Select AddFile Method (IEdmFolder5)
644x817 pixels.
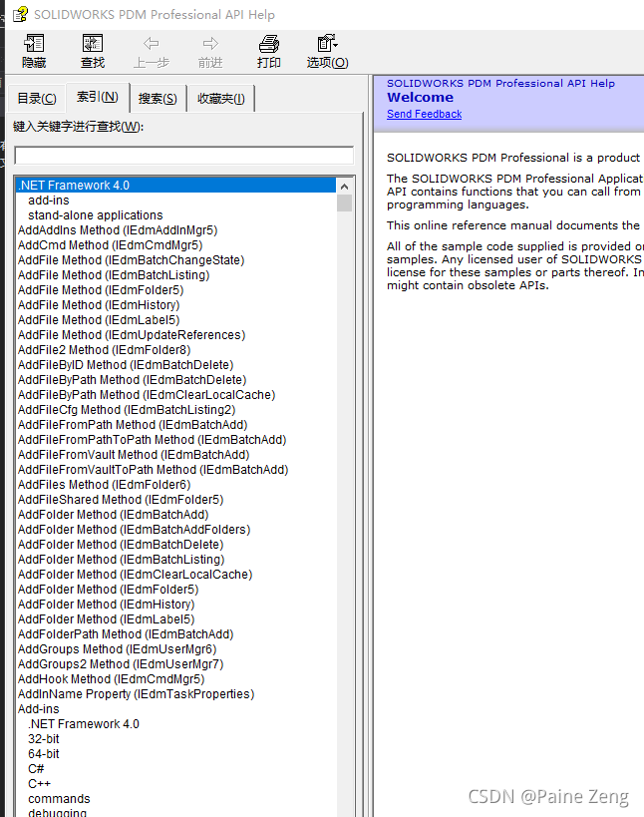(x=101, y=290)
